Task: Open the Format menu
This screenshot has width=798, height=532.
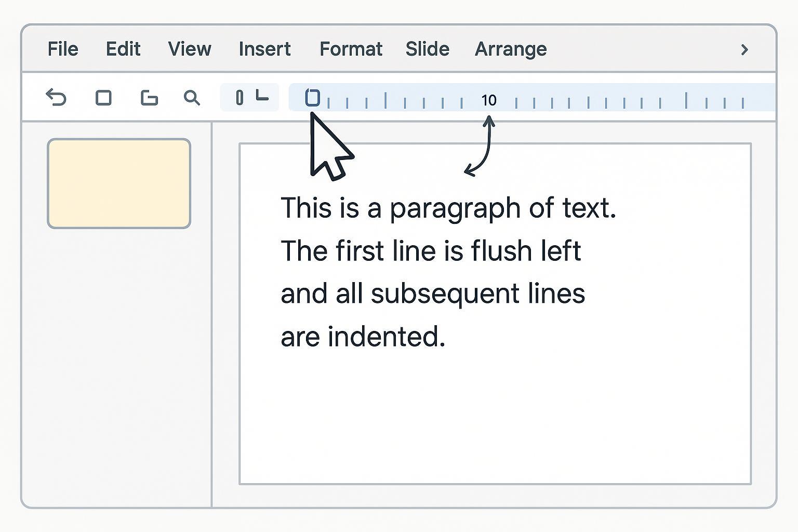Action: [x=351, y=49]
